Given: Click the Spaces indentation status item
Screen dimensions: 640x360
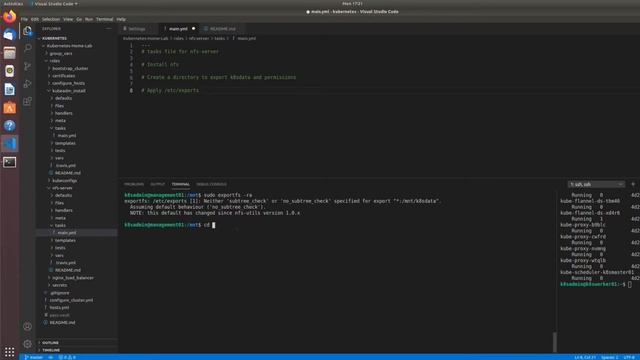Looking at the screenshot, I should click(x=609, y=357).
